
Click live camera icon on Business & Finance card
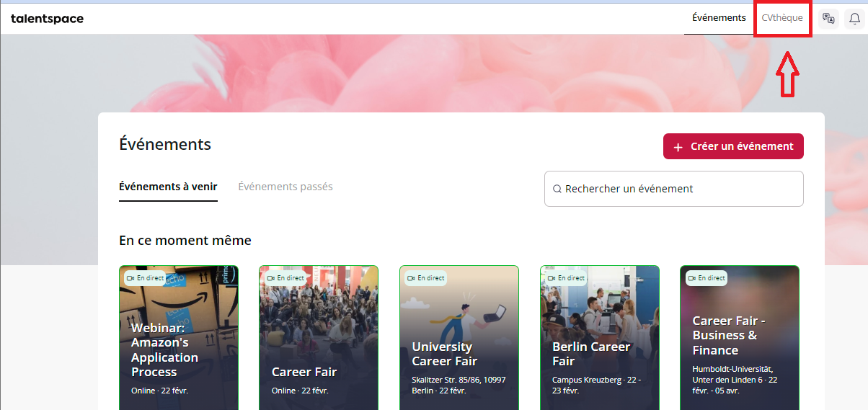691,278
